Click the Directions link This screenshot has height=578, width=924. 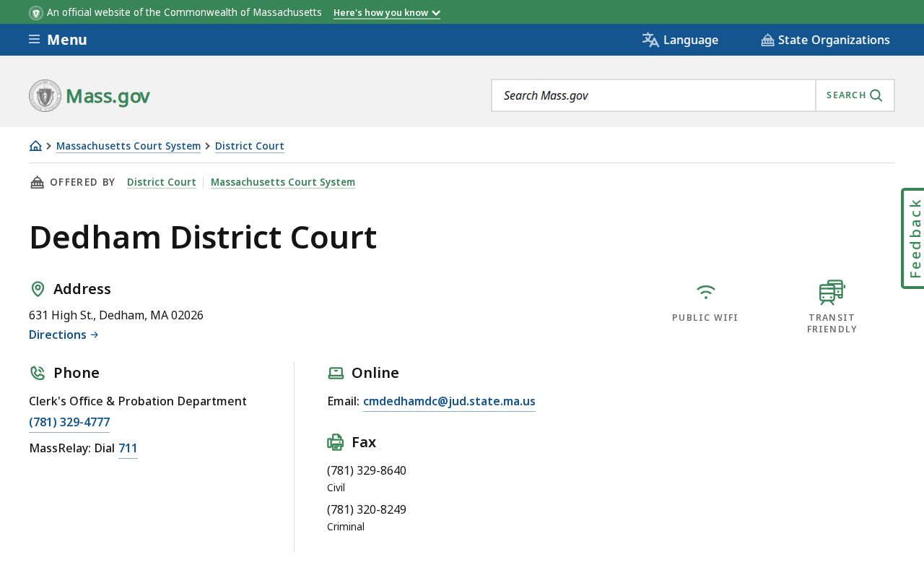pos(64,335)
